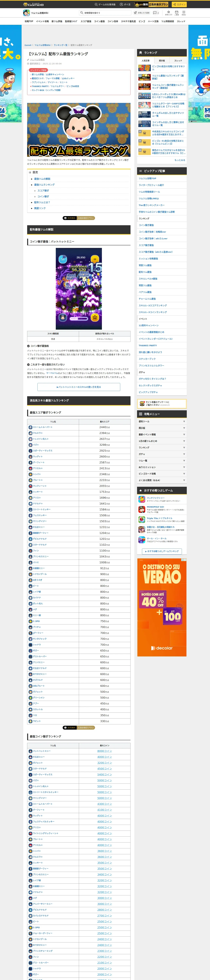Click the survey bee icon banner
Viewport: 210px width, 980px height.
162,404
